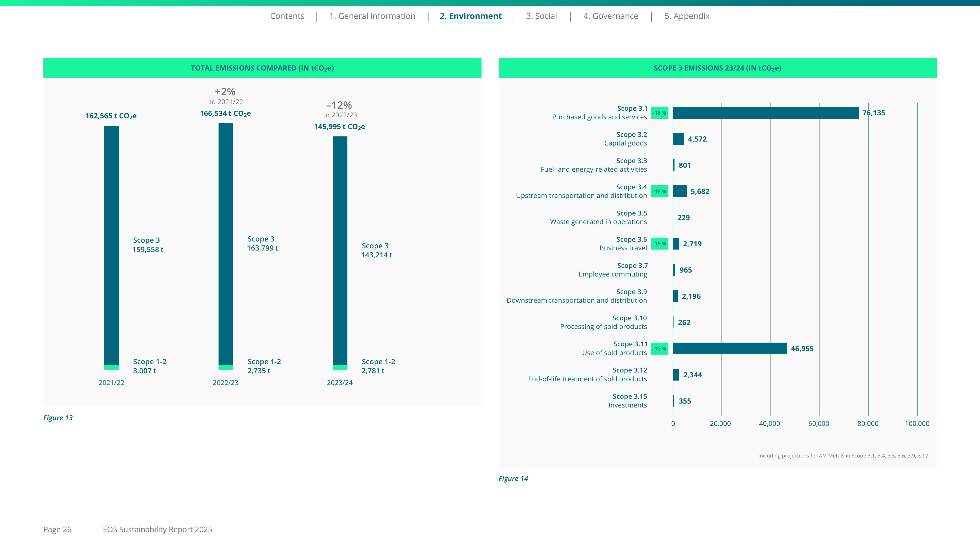Screen dimensions: 980x551
Task: Select the 162,565 t CO2e total label
Action: click(x=111, y=116)
